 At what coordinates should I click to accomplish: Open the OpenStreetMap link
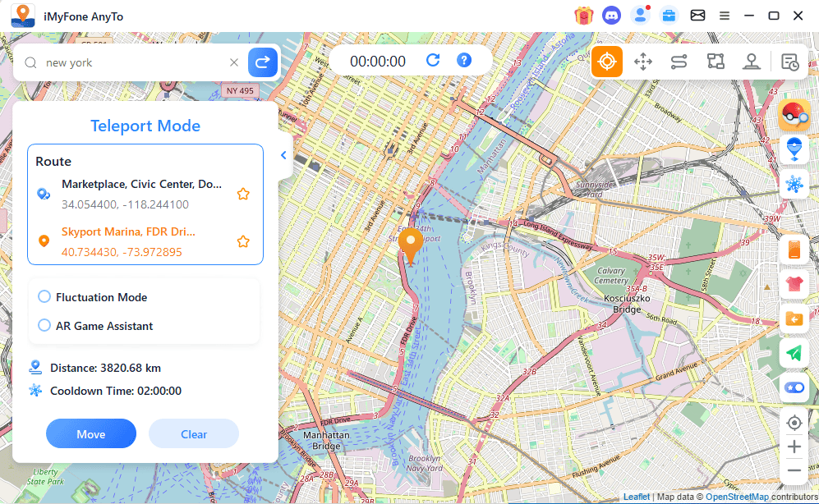737,497
